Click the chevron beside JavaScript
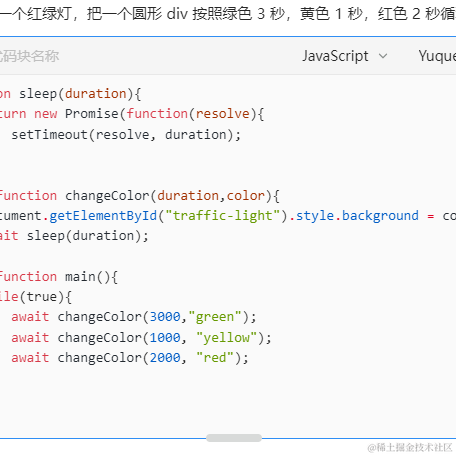The image size is (456, 456). (383, 56)
